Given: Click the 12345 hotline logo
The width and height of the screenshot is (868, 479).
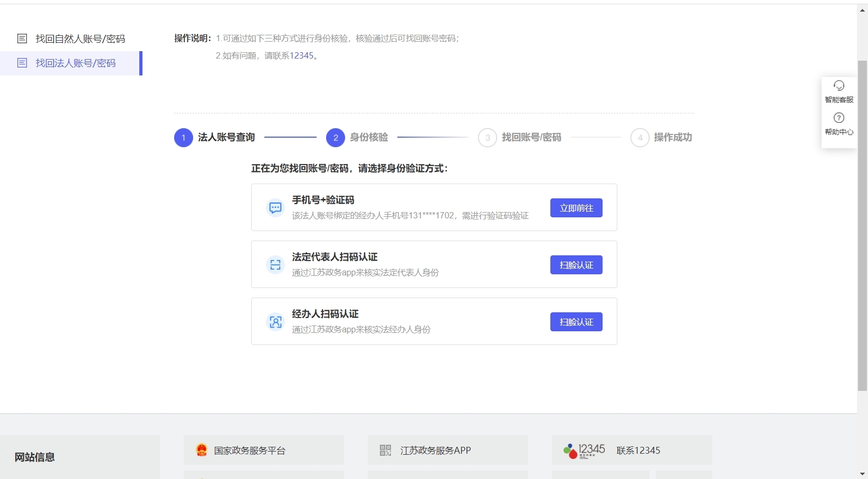Looking at the screenshot, I should [584, 451].
